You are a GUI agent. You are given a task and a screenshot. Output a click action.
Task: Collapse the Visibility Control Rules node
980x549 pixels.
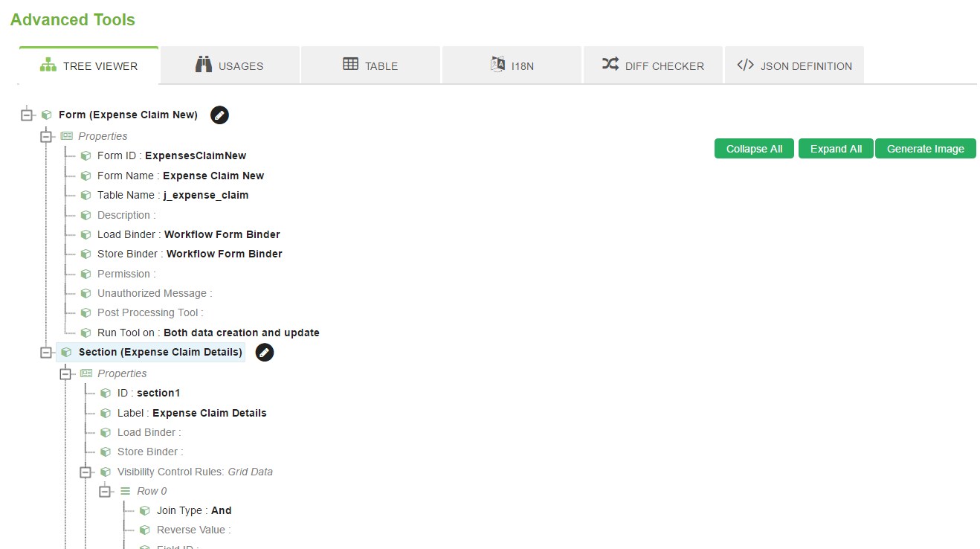(86, 472)
